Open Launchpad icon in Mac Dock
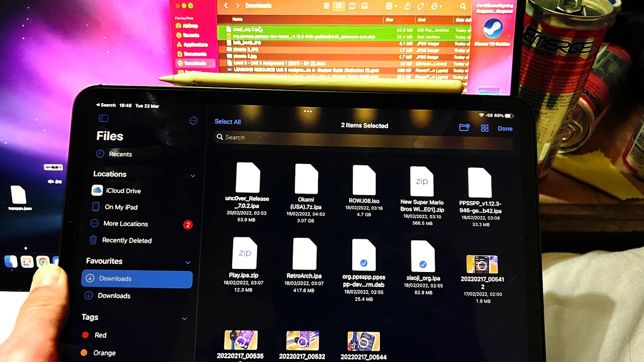The image size is (644, 362). (x=27, y=261)
